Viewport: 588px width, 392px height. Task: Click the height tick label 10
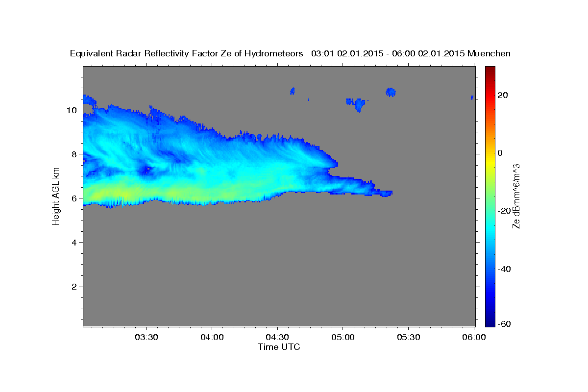pos(72,110)
